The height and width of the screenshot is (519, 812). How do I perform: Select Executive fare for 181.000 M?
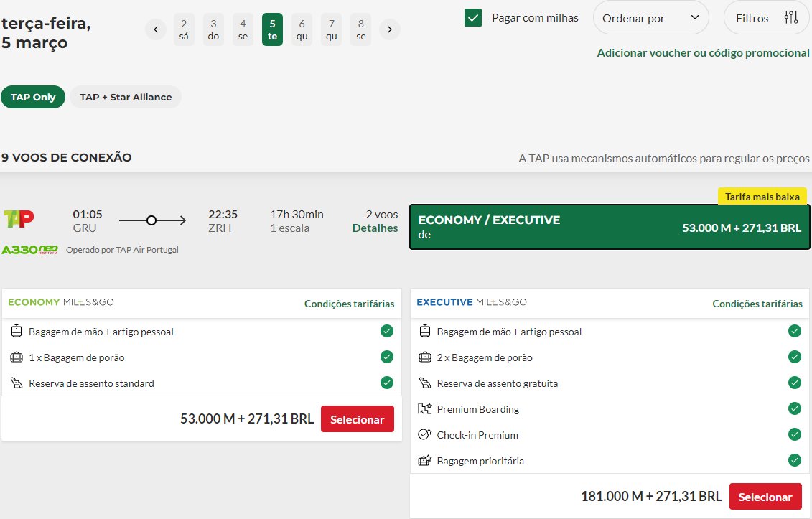pyautogui.click(x=765, y=497)
